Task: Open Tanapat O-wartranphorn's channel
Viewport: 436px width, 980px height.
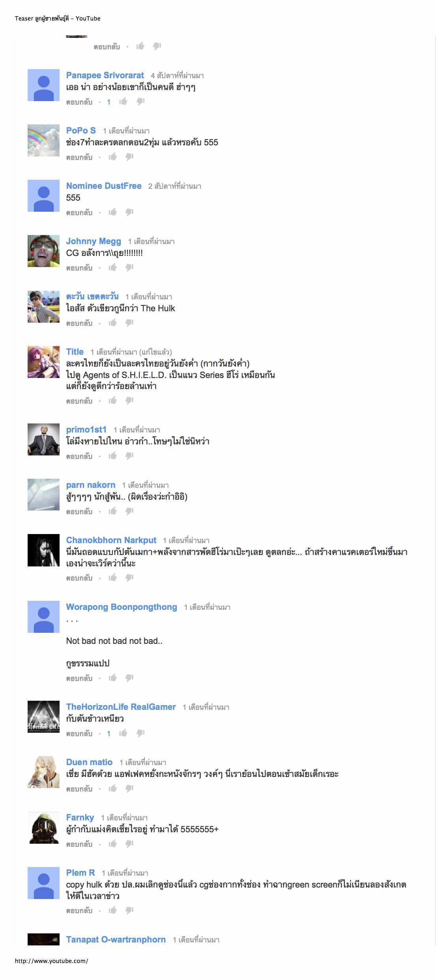Action: click(x=116, y=939)
